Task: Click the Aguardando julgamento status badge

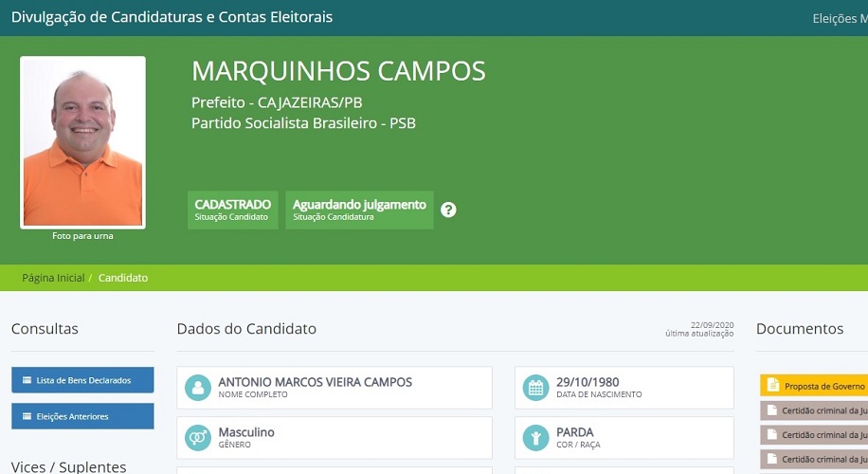Action: (x=359, y=210)
